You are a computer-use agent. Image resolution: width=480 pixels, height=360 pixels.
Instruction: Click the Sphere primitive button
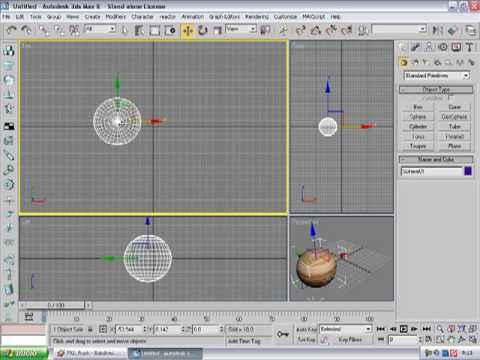pyautogui.click(x=418, y=117)
